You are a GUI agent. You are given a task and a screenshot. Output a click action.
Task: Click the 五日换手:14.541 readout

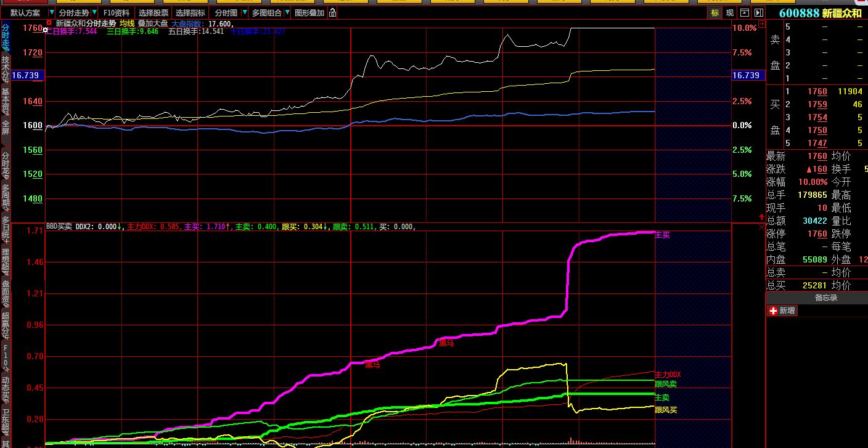pos(195,31)
